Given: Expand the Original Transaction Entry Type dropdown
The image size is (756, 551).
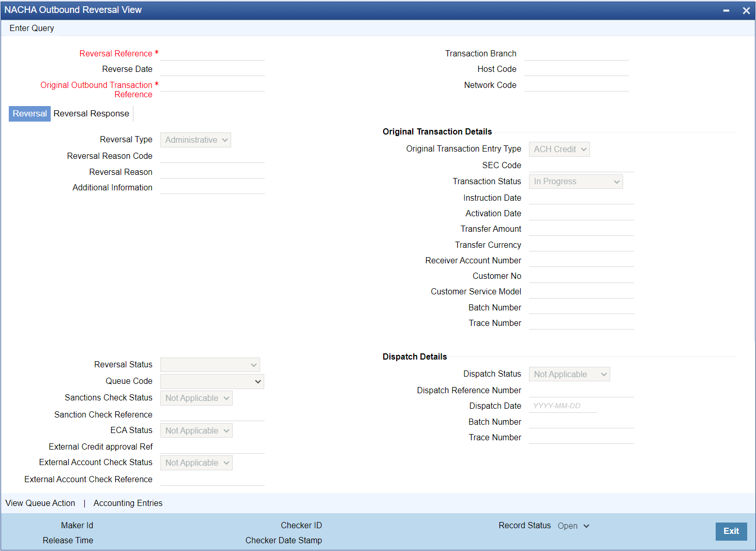Looking at the screenshot, I should [x=559, y=150].
